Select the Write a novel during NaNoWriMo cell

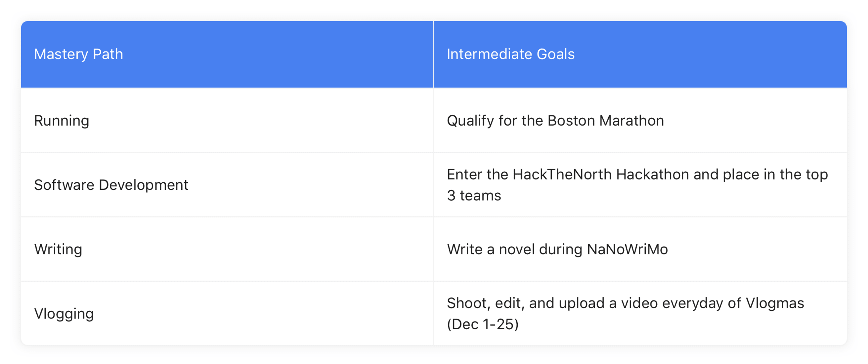pyautogui.click(x=640, y=249)
